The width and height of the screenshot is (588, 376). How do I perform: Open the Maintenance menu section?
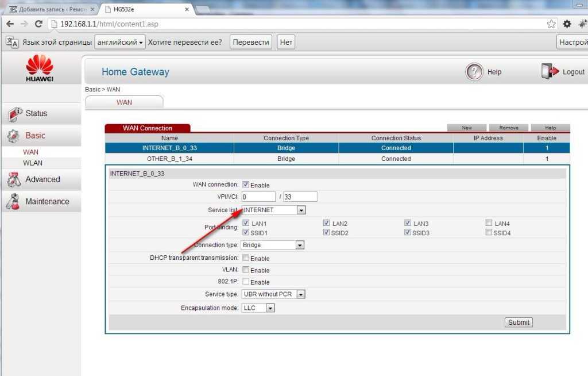click(41, 201)
